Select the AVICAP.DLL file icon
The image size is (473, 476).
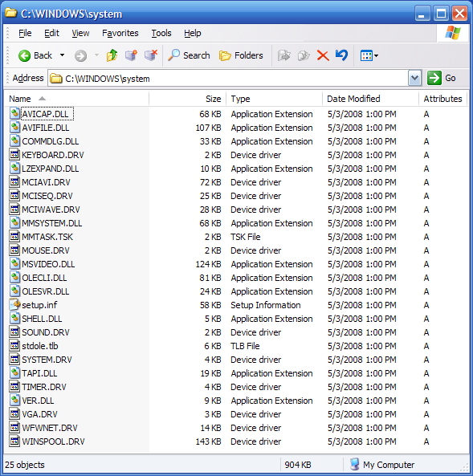coord(14,114)
